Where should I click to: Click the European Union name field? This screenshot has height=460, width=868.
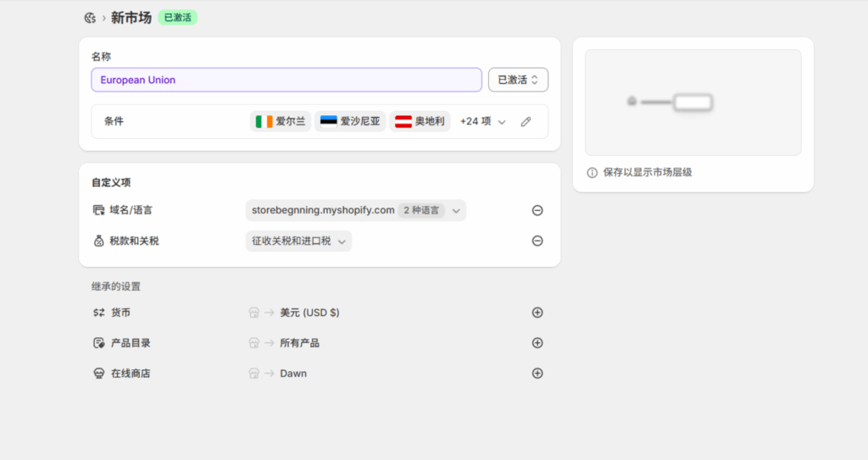pyautogui.click(x=286, y=80)
